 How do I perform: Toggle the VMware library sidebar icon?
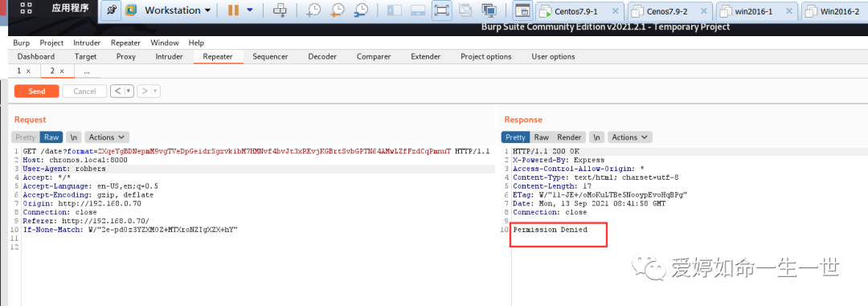394,10
